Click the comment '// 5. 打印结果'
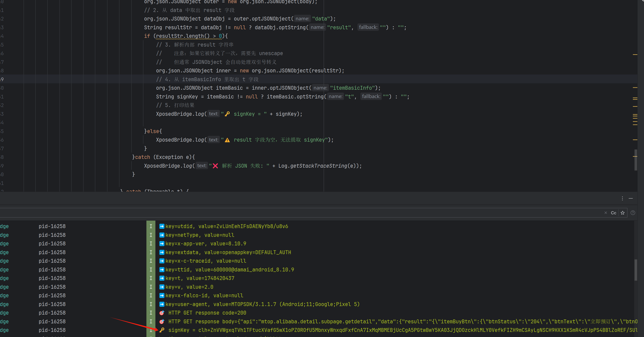Screen dimensions: 644x337 pos(175,105)
